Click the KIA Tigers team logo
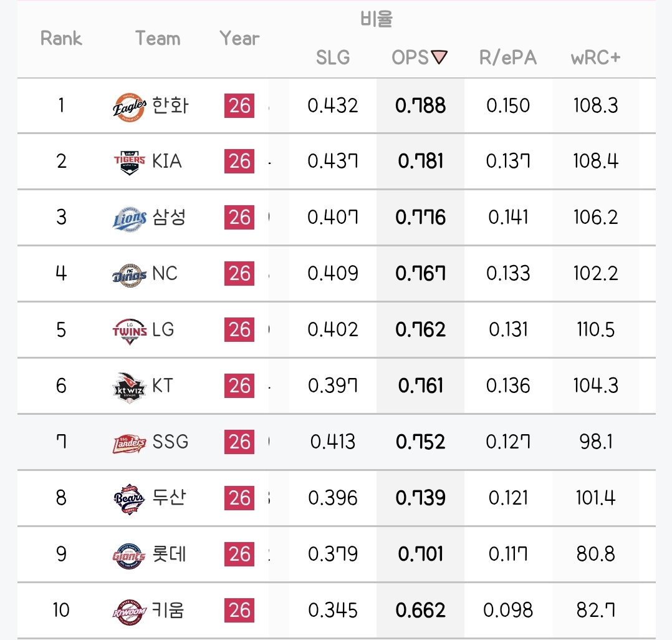Viewport: 672px width, 640px height. [x=130, y=163]
